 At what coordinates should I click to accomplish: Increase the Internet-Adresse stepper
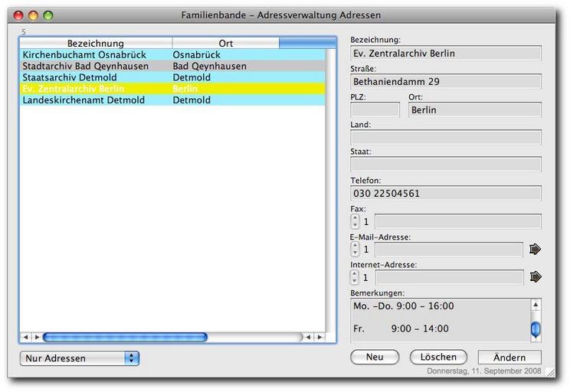355,273
